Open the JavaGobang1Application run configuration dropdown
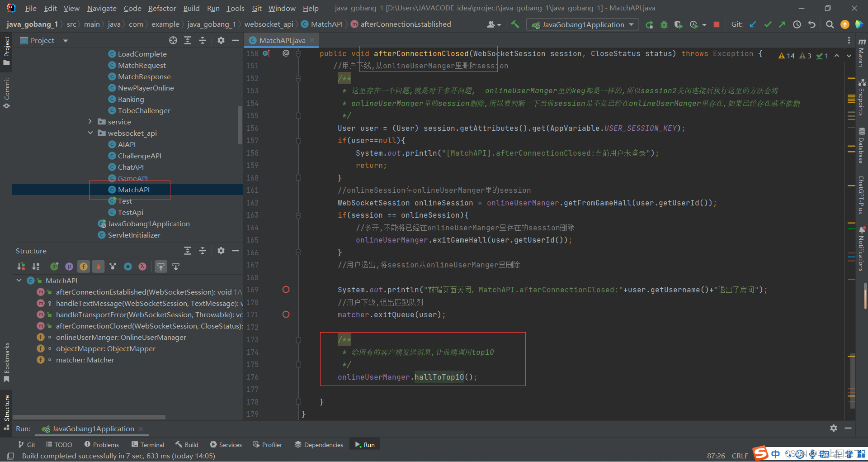The height and width of the screenshot is (462, 868). [582, 24]
